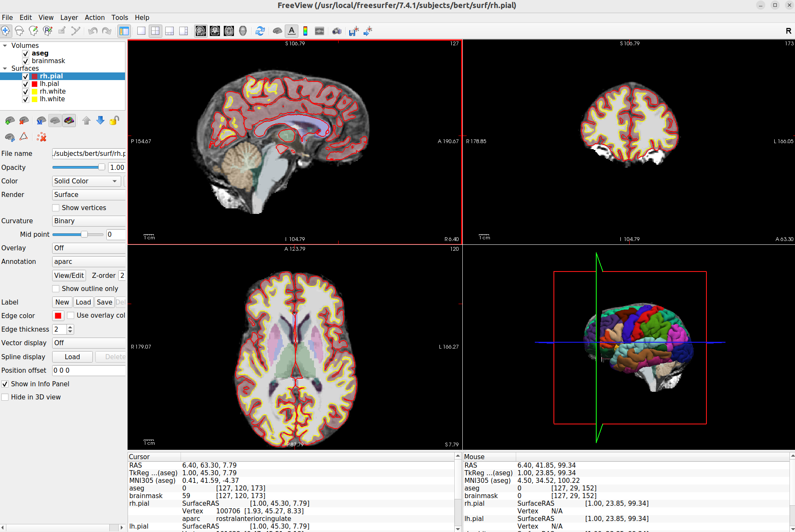
Task: Activate the Point Set Edit tool
Action: (x=75, y=30)
